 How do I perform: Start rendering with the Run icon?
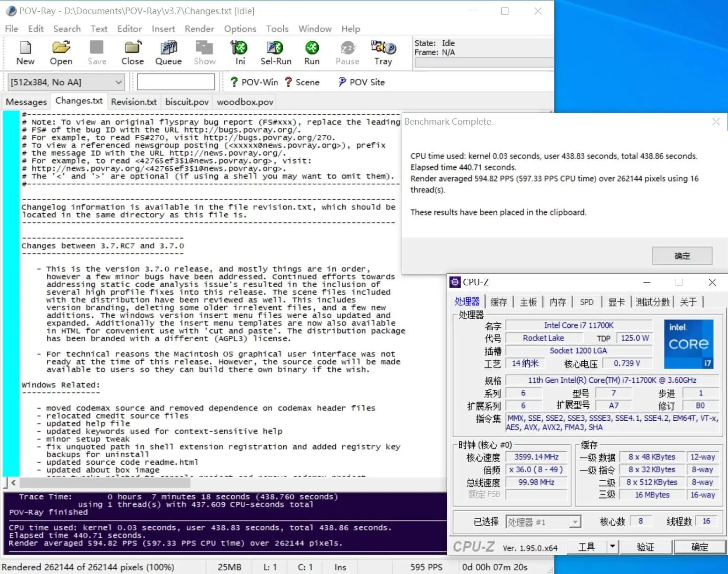click(312, 47)
